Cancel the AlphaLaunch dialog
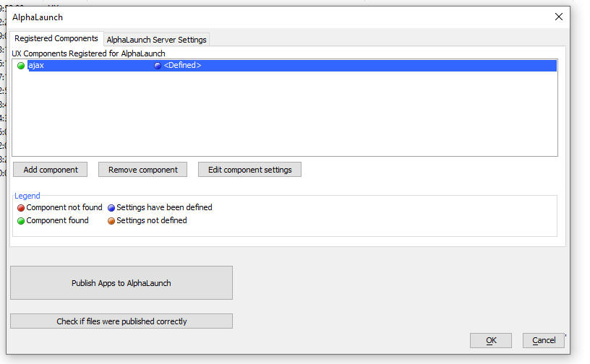The height and width of the screenshot is (364, 590). click(544, 340)
